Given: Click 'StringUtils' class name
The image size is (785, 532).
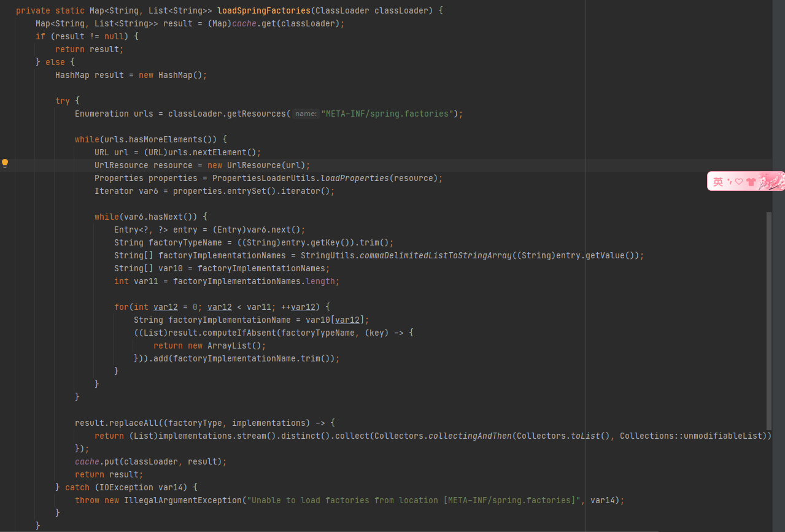Looking at the screenshot, I should [x=328, y=256].
